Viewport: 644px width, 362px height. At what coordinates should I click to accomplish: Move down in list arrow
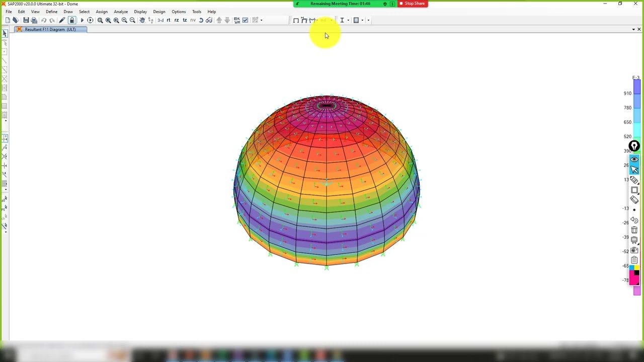(227, 20)
